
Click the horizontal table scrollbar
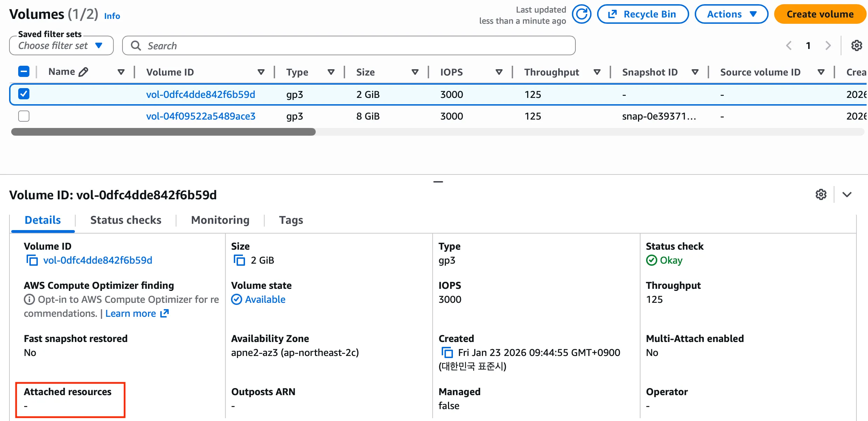[x=163, y=132]
